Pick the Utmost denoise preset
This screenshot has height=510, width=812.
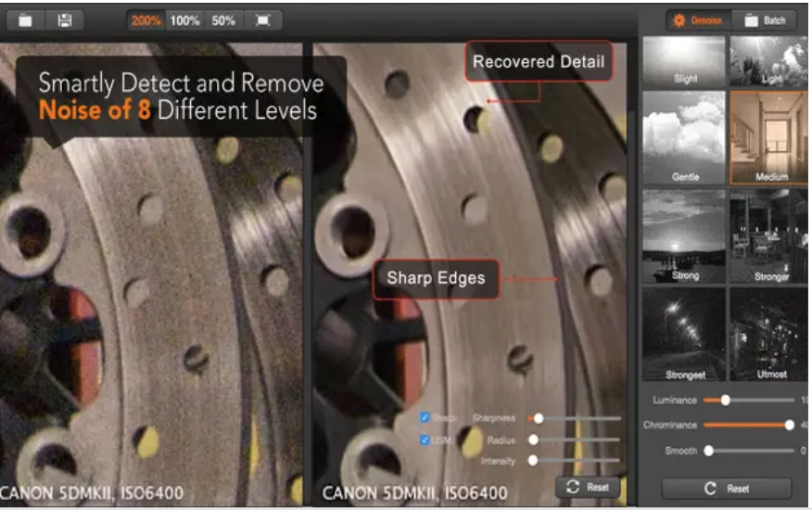tap(768, 335)
